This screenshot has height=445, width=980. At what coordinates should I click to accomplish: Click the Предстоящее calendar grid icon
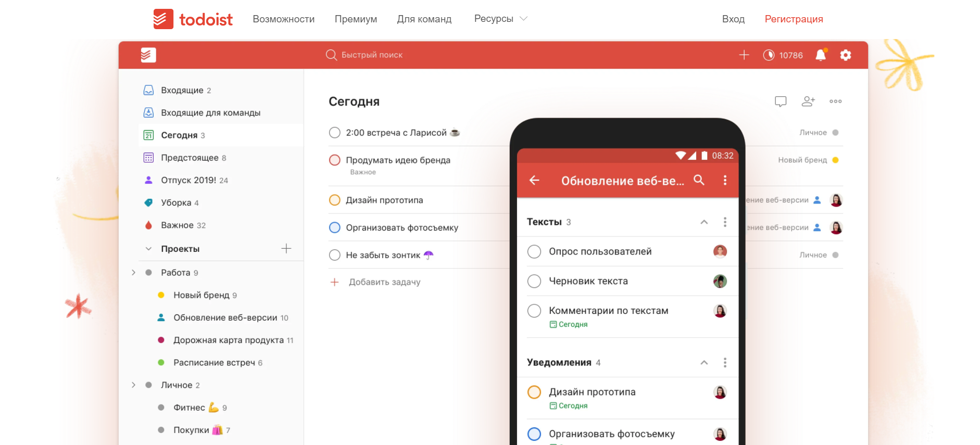(148, 158)
